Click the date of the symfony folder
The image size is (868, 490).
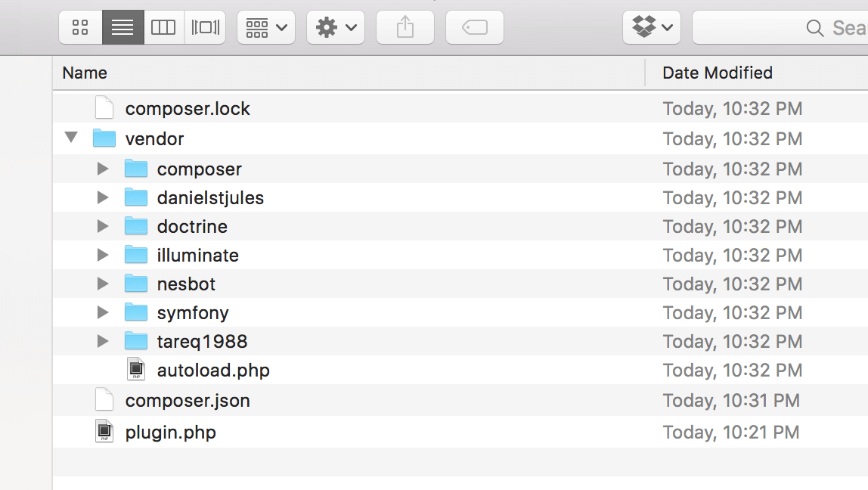click(x=733, y=313)
